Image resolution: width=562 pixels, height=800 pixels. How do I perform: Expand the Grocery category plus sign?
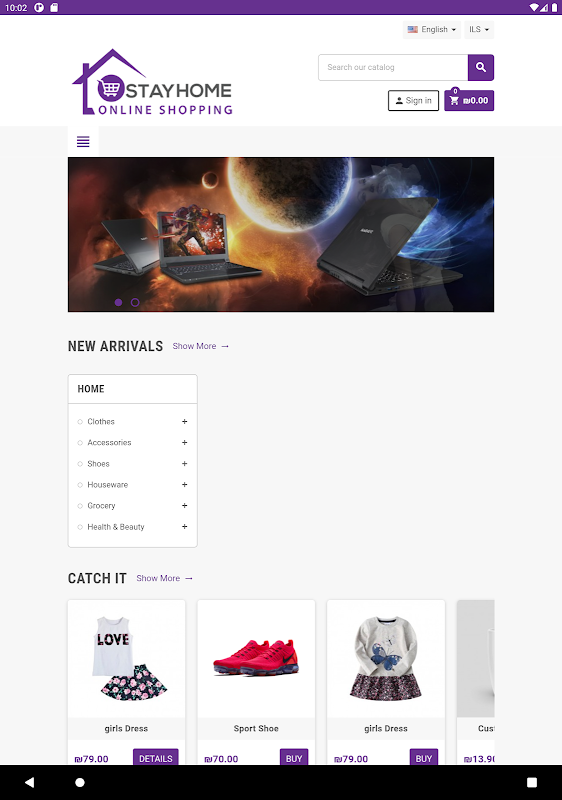tap(185, 506)
